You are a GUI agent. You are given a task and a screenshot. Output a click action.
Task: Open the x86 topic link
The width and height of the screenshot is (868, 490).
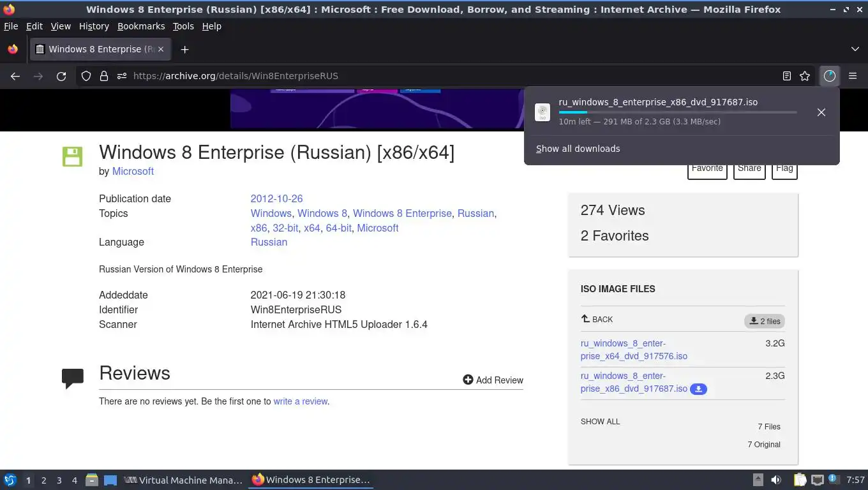(258, 228)
